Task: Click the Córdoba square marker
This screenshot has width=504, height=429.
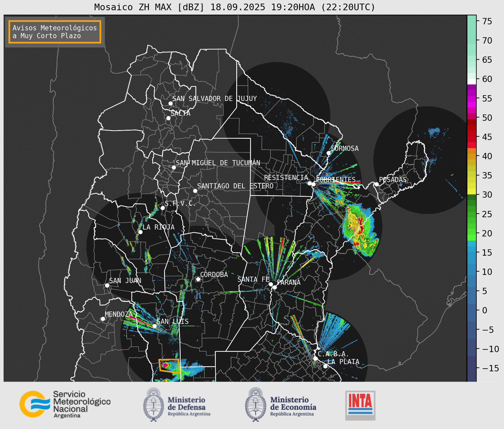Action: (198, 279)
